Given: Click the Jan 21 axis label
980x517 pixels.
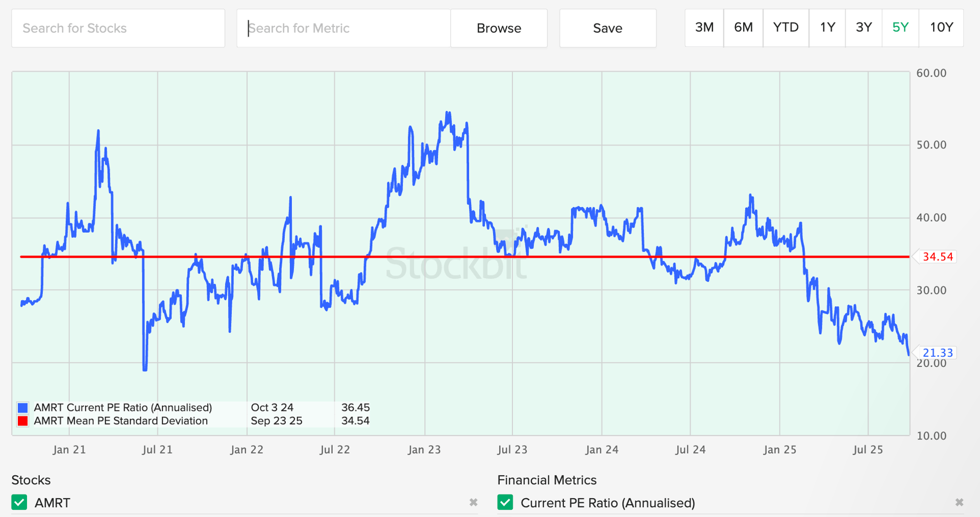Looking at the screenshot, I should click(x=69, y=450).
